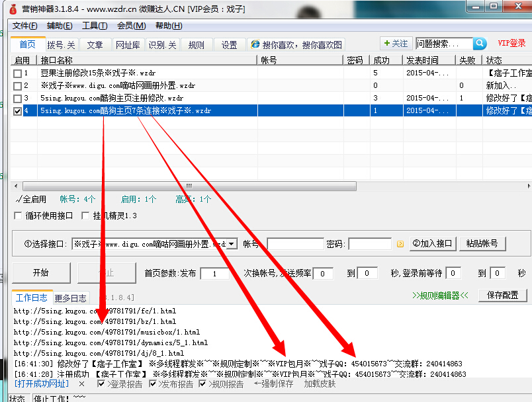Click the 开始 start button
Image resolution: width=532 pixels, height=402 pixels.
(x=41, y=273)
